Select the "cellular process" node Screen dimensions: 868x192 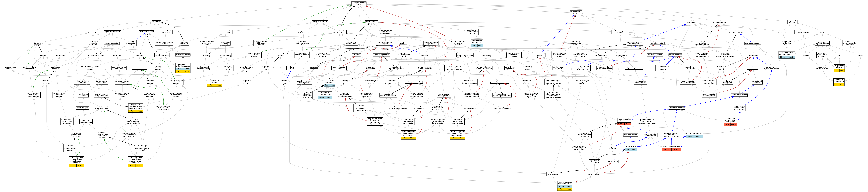coord(372,22)
